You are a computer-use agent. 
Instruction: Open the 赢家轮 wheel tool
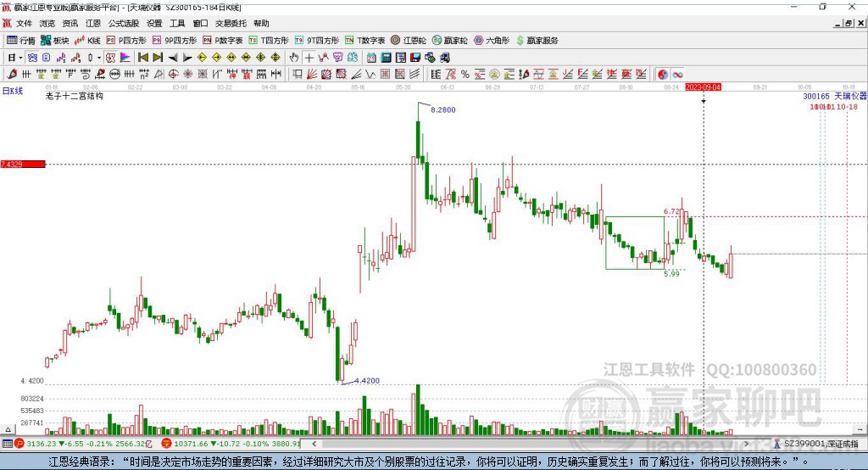(449, 41)
